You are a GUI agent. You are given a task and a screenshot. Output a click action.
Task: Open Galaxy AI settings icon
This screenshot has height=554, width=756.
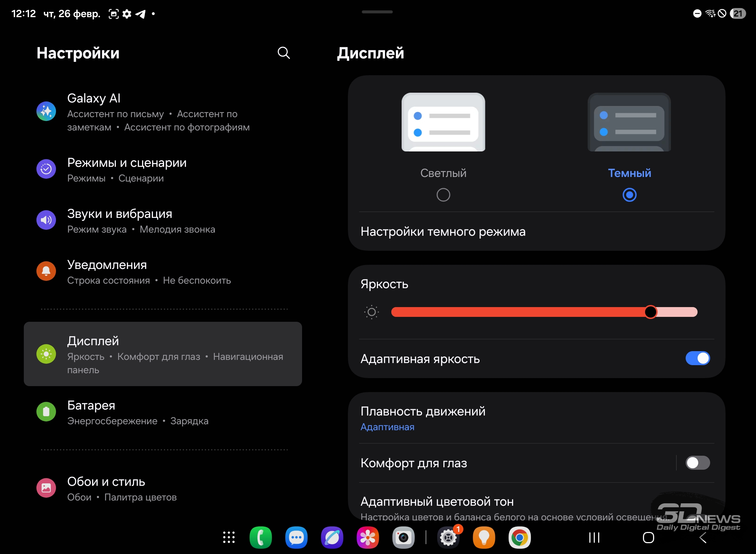coord(46,111)
